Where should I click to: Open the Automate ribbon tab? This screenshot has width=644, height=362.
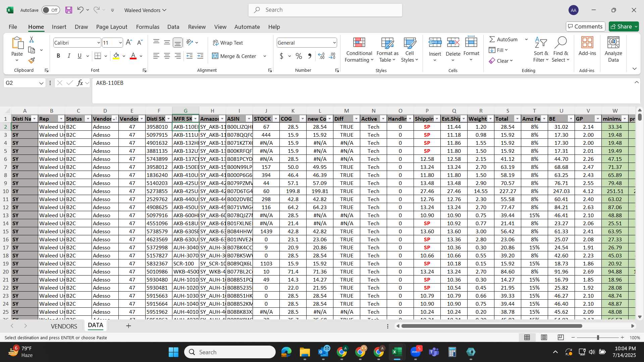point(247,27)
